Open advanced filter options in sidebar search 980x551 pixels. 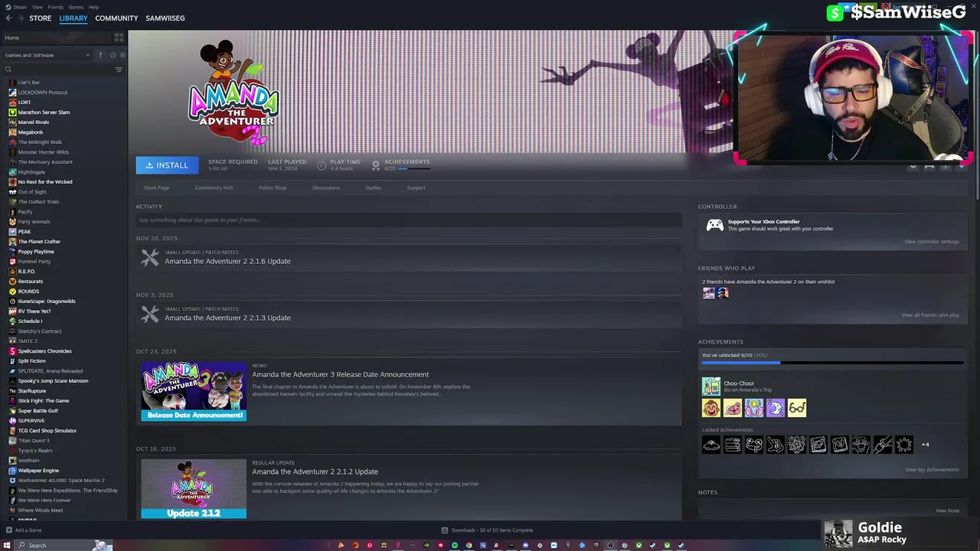(119, 70)
